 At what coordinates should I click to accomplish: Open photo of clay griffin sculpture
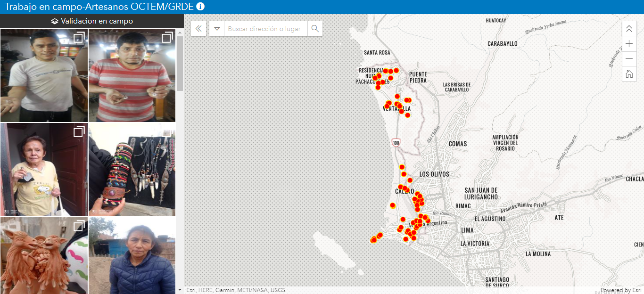(44, 255)
